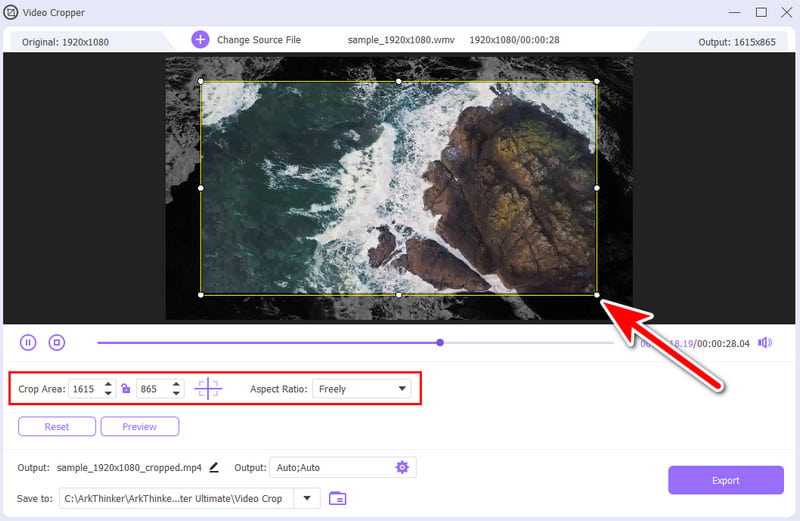The image size is (800, 521).
Task: Minimize the Video Cropper window
Action: point(734,12)
